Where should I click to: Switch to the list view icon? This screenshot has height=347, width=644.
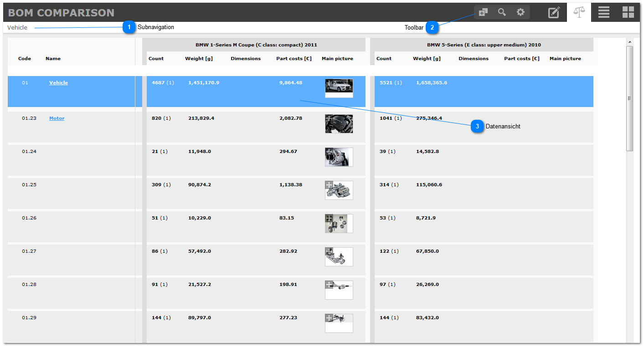click(604, 12)
